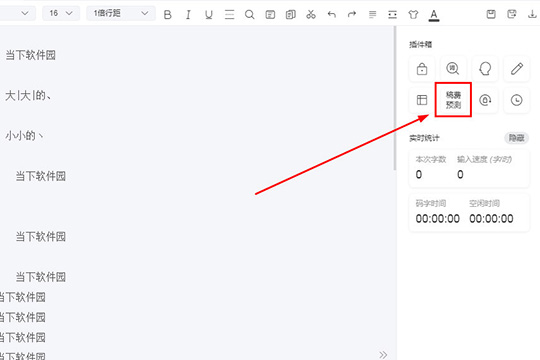This screenshot has height=360, width=540.
Task: Open the 1倍行距 line spacing dropdown
Action: tap(121, 13)
